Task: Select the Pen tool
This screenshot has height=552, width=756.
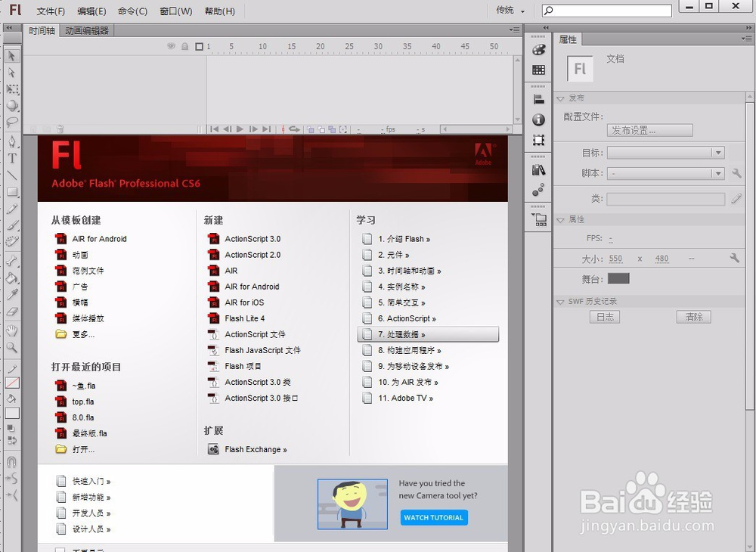Action: 12,141
